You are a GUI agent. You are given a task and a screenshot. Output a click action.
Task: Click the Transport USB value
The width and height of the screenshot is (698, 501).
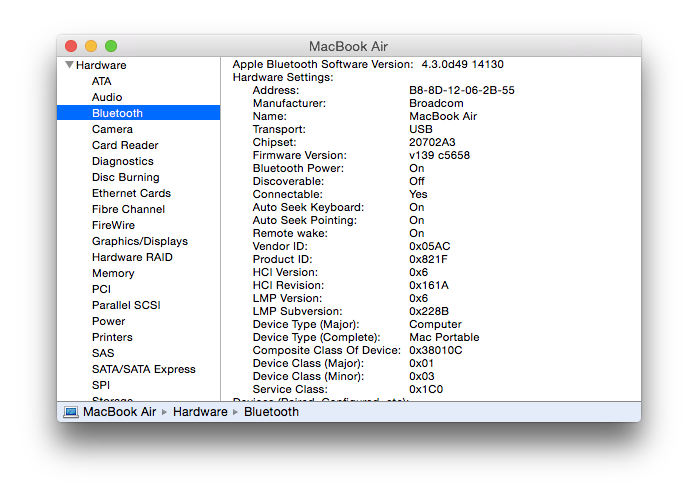click(421, 130)
